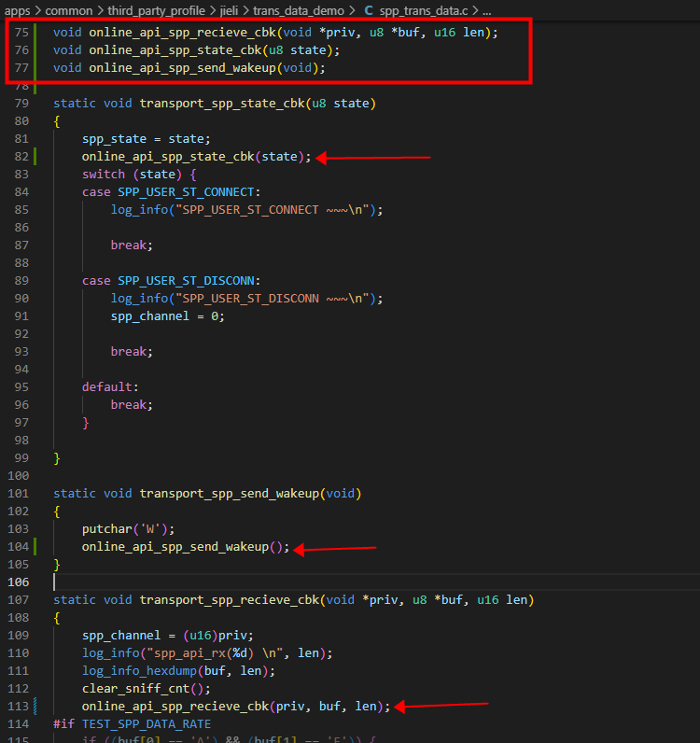Select the 'jieli' breadcrumb segment
700x743 pixels.
coord(229,10)
